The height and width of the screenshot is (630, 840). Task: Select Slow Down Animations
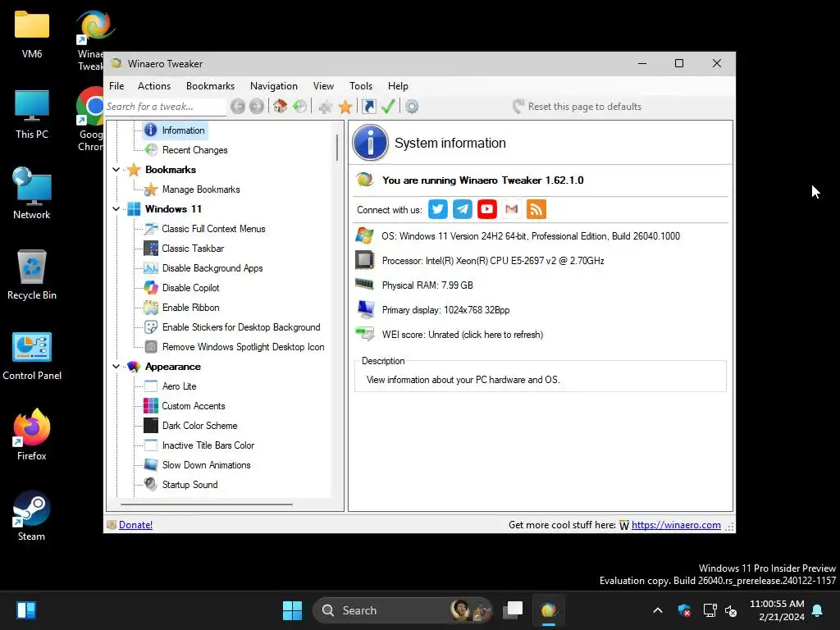[206, 465]
